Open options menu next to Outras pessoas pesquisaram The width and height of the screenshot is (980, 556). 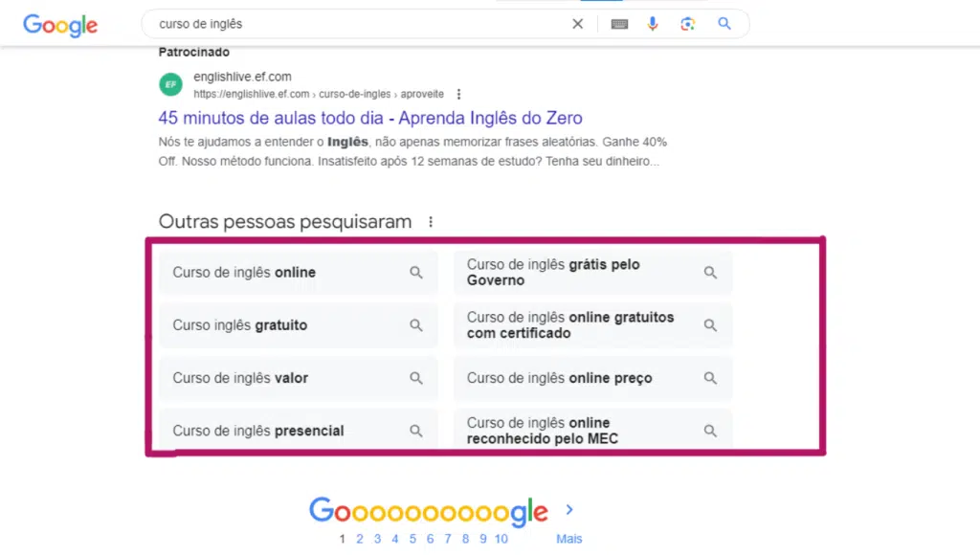pos(431,222)
